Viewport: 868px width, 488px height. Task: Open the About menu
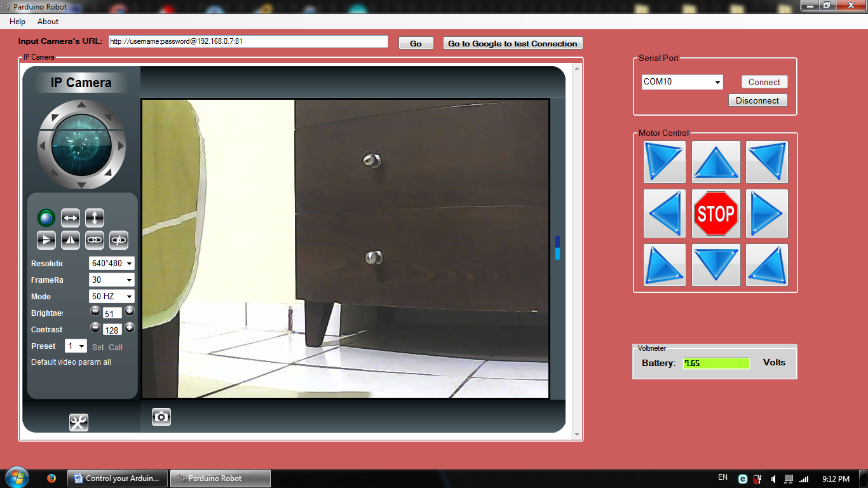[48, 21]
